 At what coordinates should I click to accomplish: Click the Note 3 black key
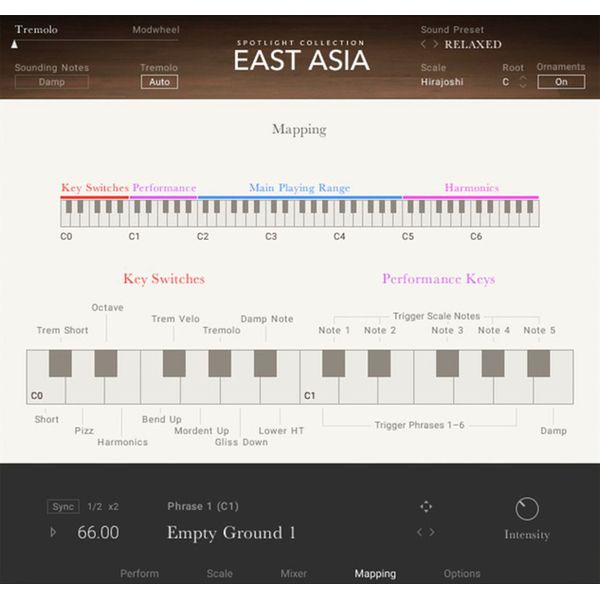pos(447,363)
